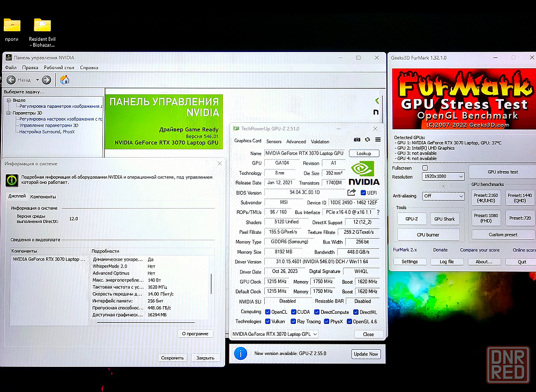Select 'Настройка Surround, PhysX' tree item
This screenshot has width=536, height=392.
click(47, 132)
